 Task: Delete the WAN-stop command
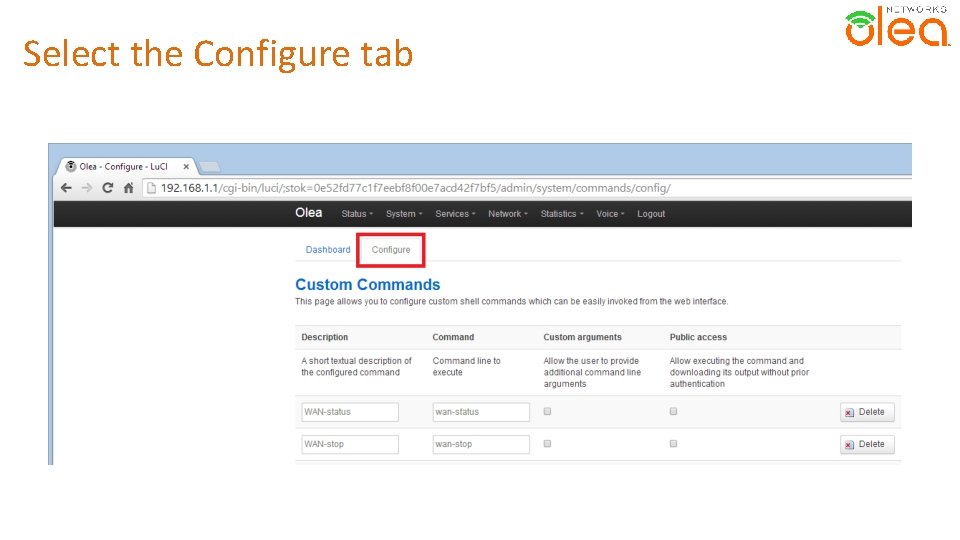point(867,444)
